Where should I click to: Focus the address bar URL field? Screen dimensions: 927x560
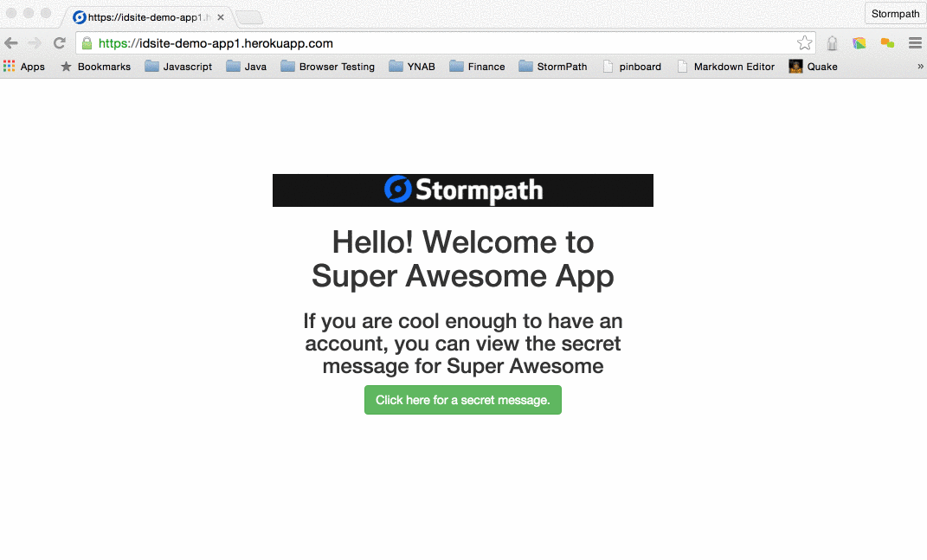point(447,43)
